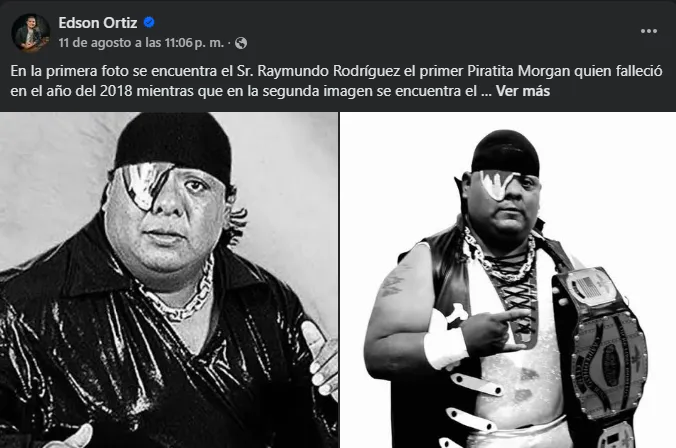View the first photo of Raymundo Rodríguez
This screenshot has height=448, width=676.
(x=169, y=280)
